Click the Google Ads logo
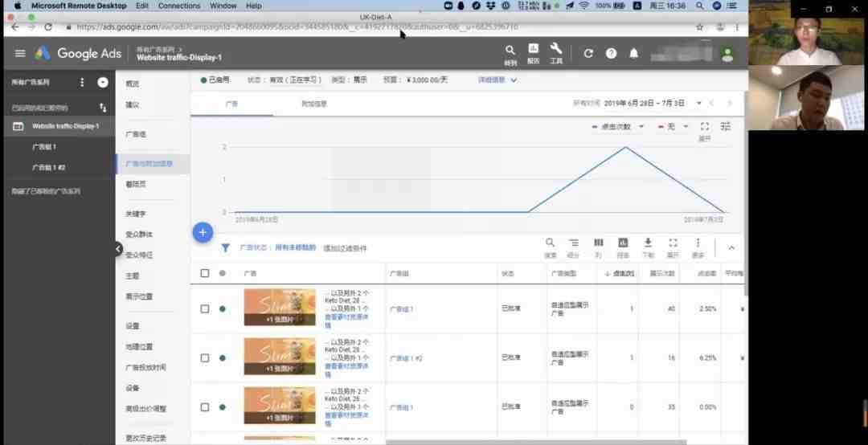Screen dimensions: 868x445 [78, 53]
